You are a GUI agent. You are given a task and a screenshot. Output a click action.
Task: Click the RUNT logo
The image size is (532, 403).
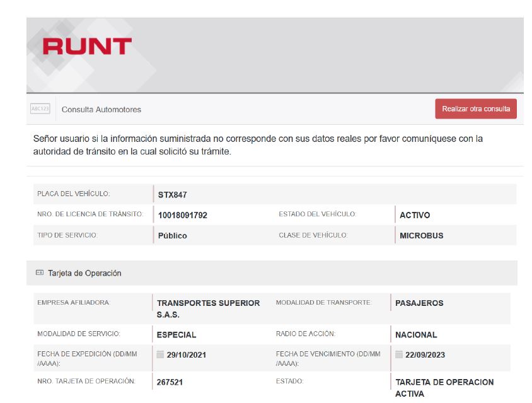coord(87,47)
